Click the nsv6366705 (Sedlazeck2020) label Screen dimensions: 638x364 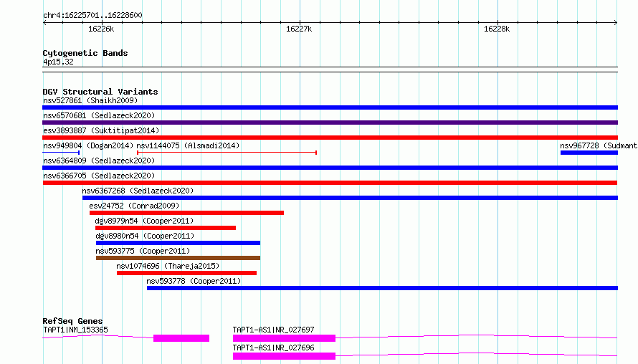pyautogui.click(x=99, y=176)
